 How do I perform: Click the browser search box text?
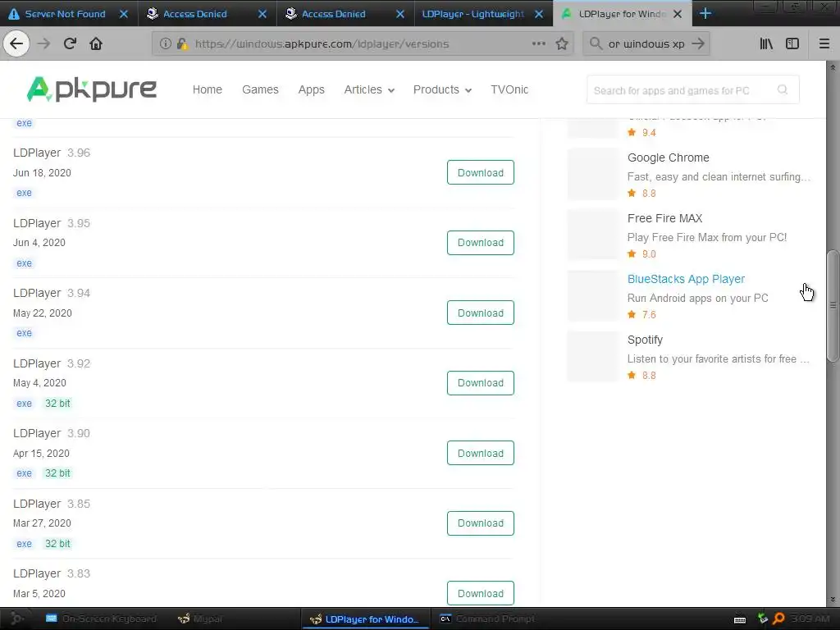click(646, 44)
